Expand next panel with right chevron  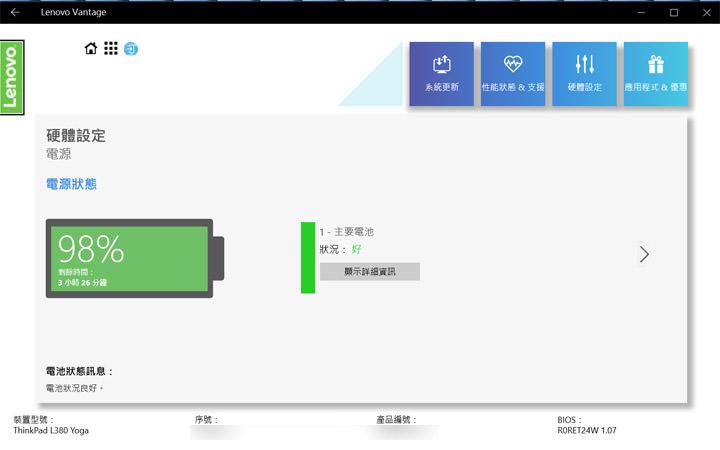pos(644,254)
